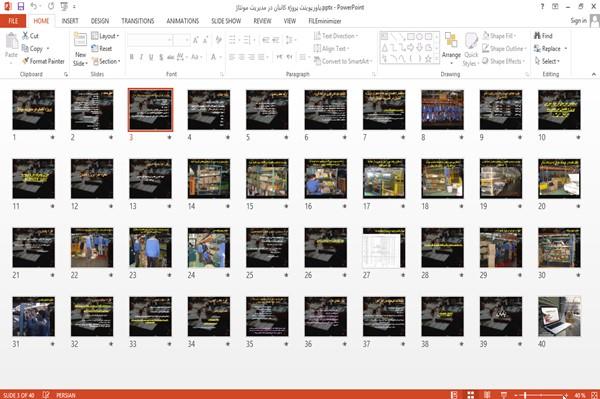
Task: Select slide 40 thumbnail
Action: point(559,316)
